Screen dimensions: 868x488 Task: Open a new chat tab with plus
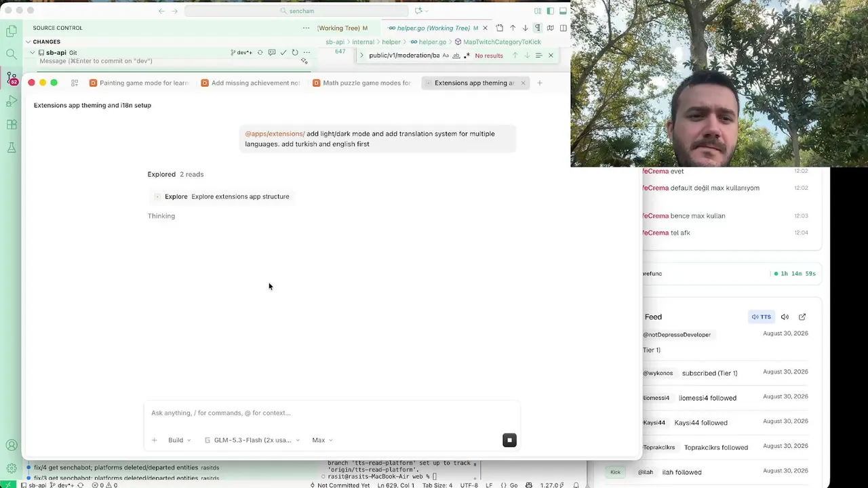pos(540,83)
